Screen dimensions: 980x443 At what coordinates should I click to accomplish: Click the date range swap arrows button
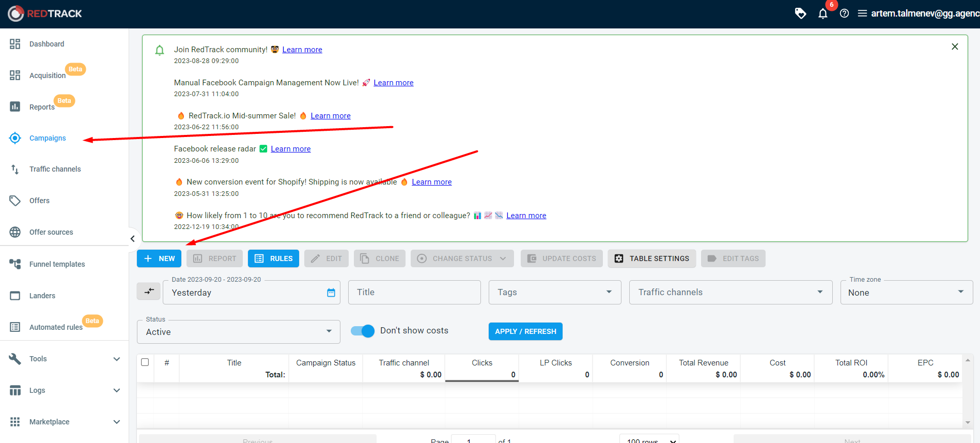coord(149,291)
